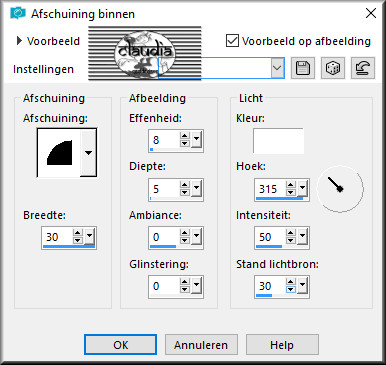Click the Intensiteit value field showing 50
Viewport: 386px width, 365px height.
(x=270, y=237)
